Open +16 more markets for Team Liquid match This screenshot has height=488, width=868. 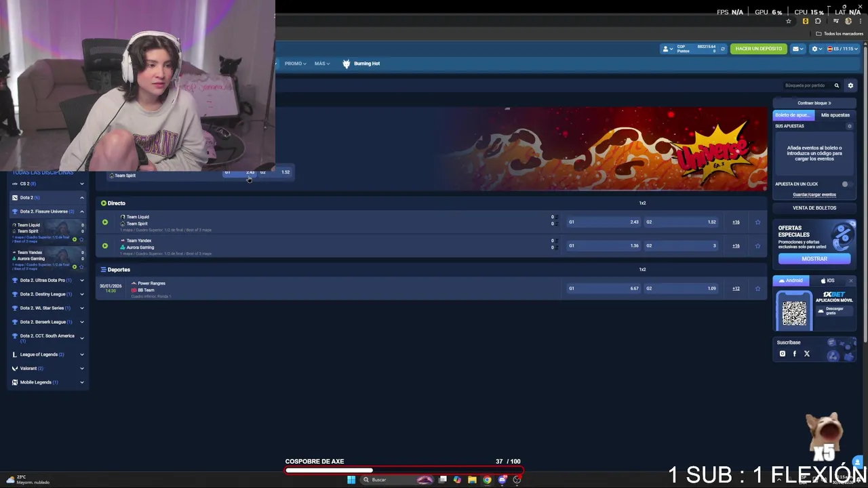coord(736,222)
